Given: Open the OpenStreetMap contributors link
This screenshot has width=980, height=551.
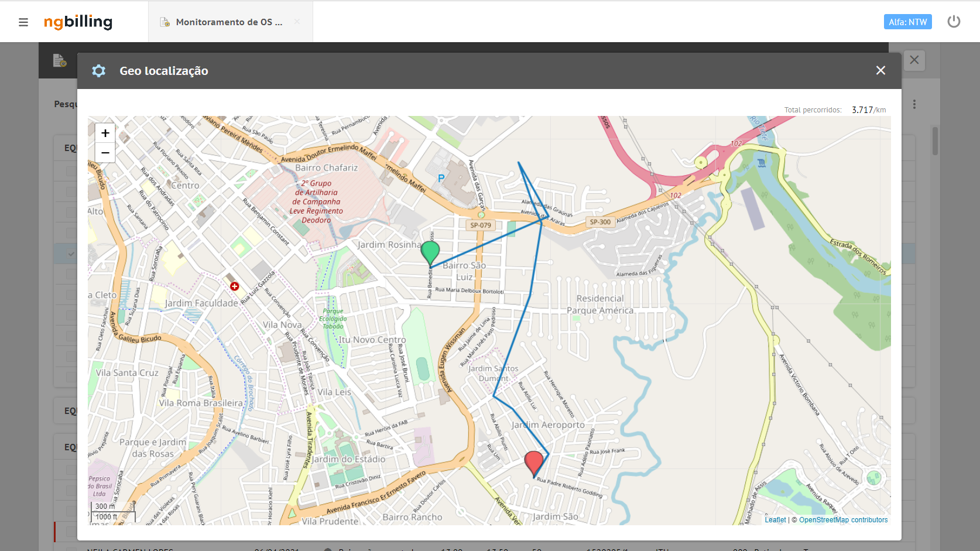Looking at the screenshot, I should [843, 520].
